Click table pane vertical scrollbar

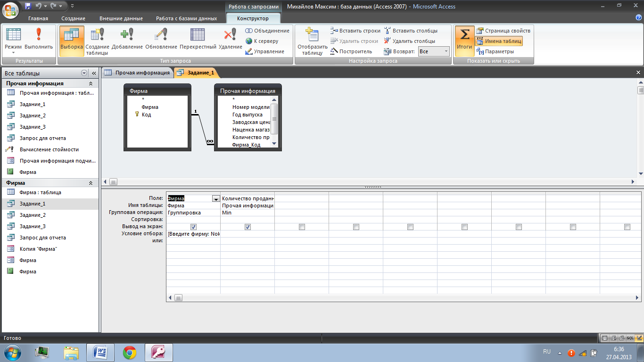641,128
